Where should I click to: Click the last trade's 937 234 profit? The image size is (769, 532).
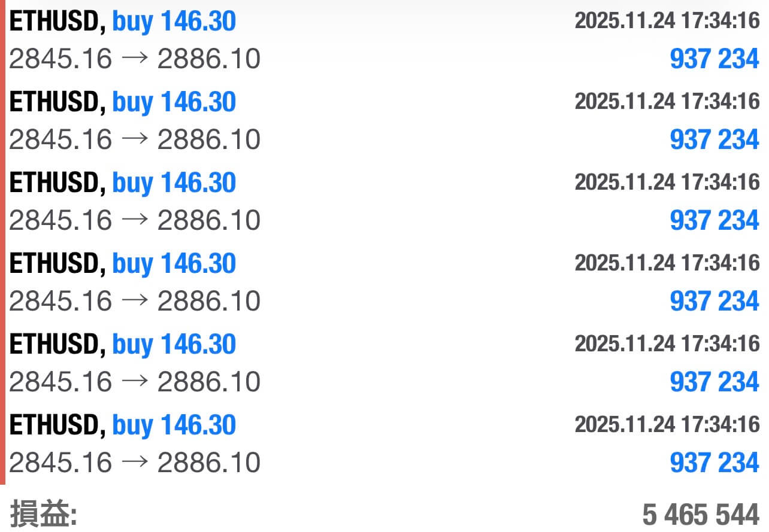(x=714, y=463)
